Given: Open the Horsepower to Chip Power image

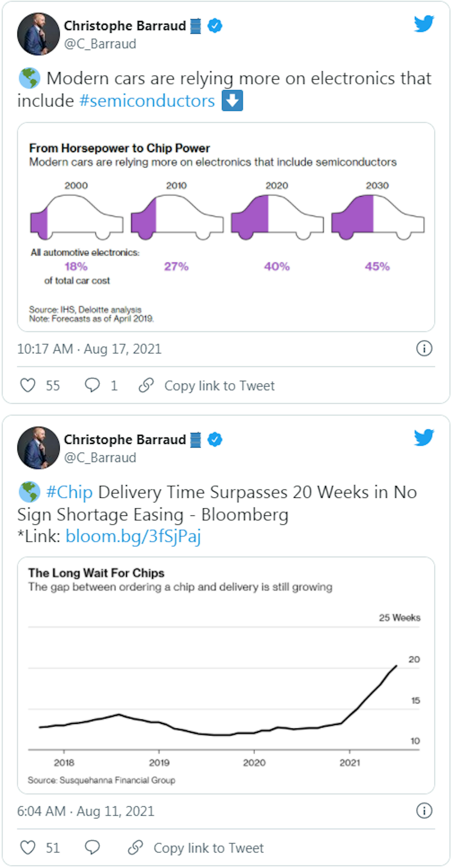Looking at the screenshot, I should click(x=226, y=227).
